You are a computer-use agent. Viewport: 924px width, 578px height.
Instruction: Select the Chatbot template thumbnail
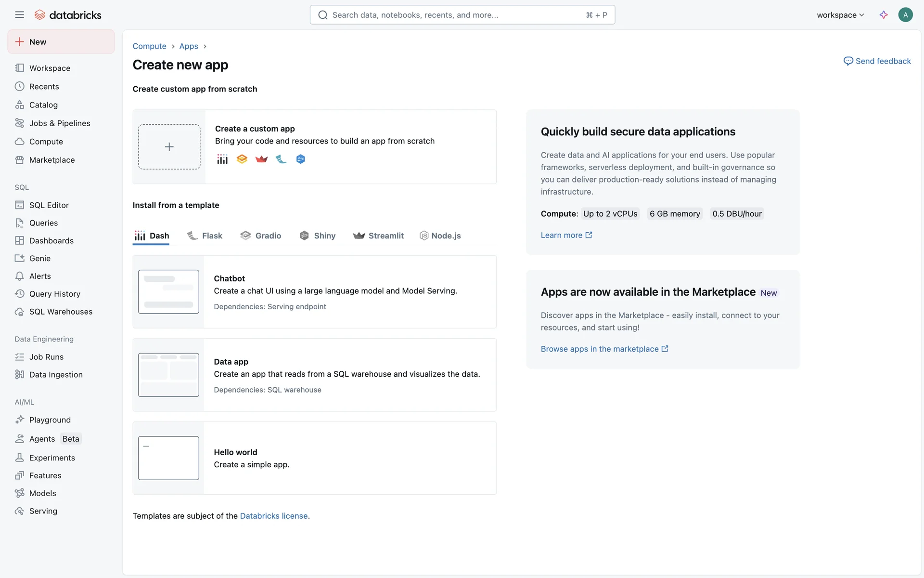(168, 292)
